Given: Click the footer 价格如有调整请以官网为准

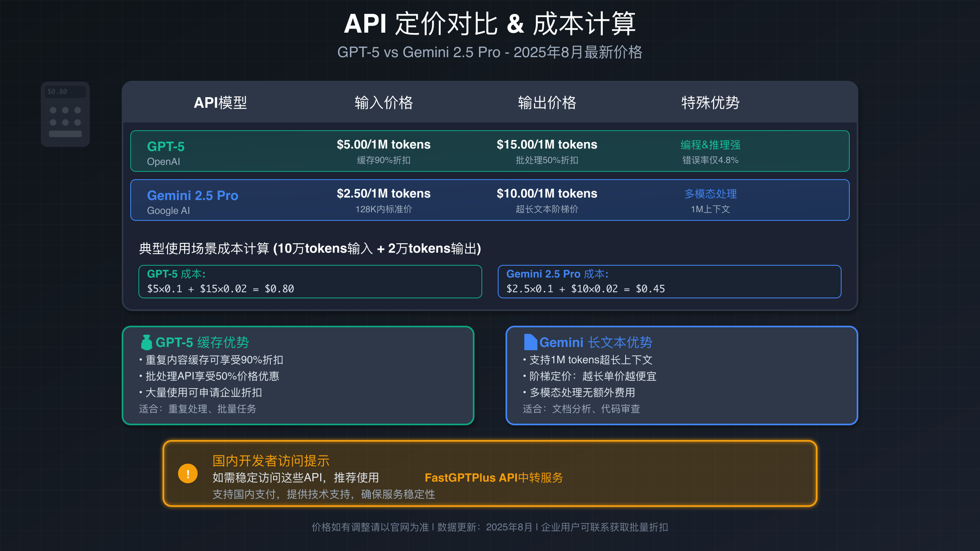Looking at the screenshot, I should 490,527.
